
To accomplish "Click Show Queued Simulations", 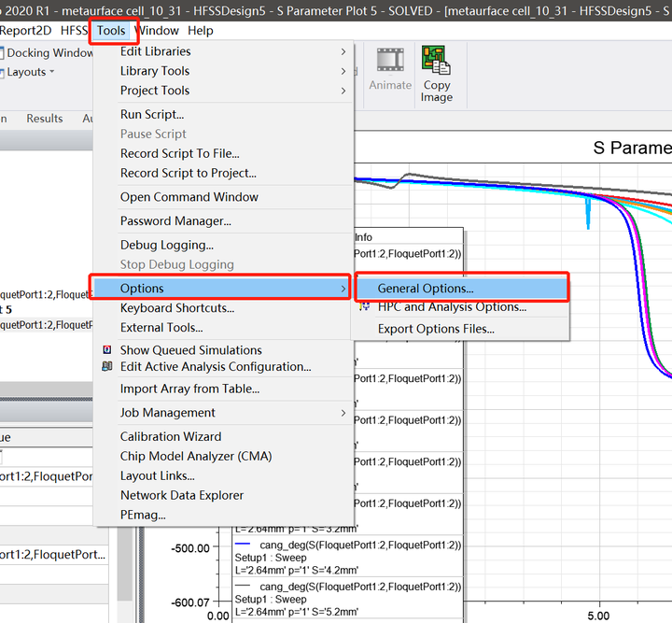I will point(223,350).
